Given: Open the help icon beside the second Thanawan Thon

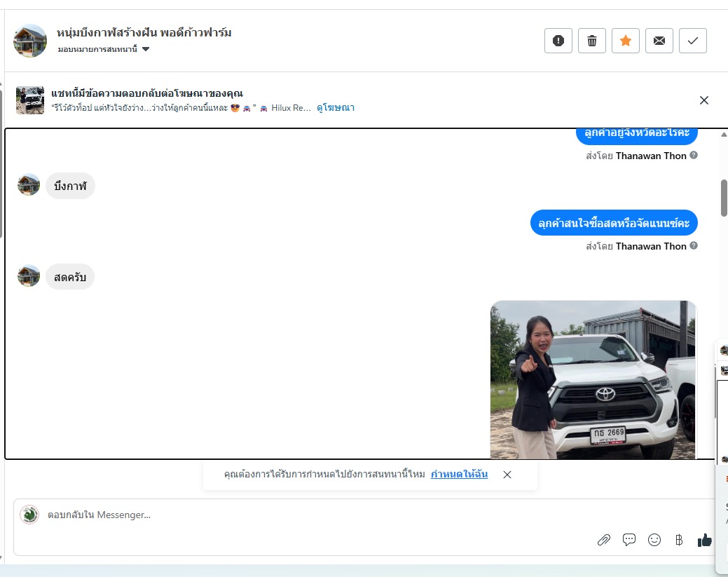Looking at the screenshot, I should [694, 246].
